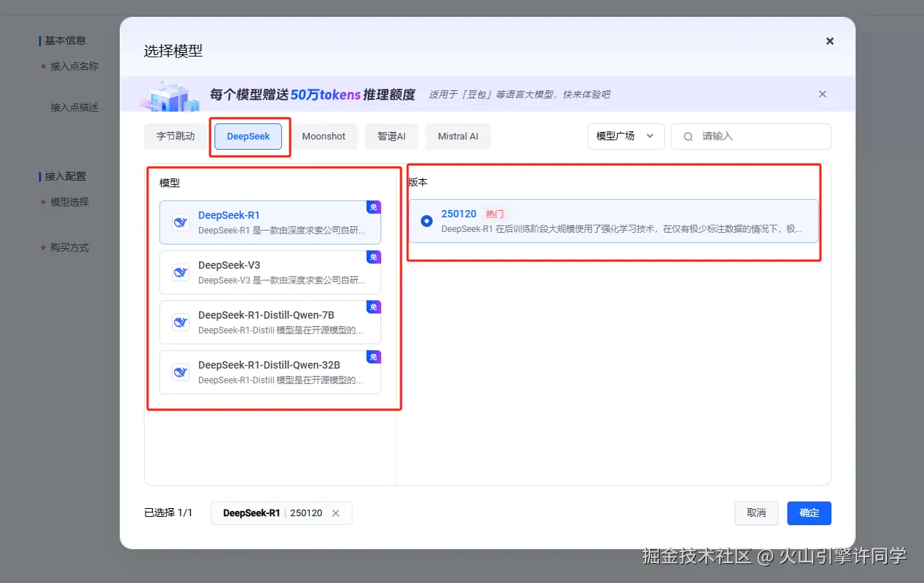Click 基本信息 in the background page
The height and width of the screenshot is (583, 924).
(65, 40)
